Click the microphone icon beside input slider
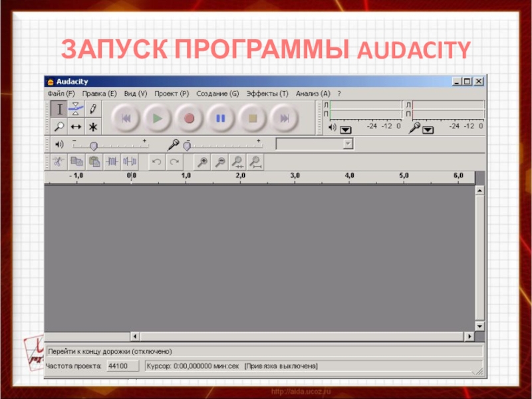 pos(173,145)
